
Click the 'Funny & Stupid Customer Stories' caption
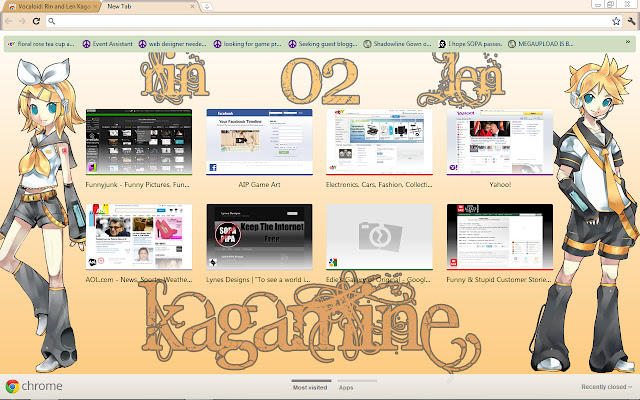[499, 280]
